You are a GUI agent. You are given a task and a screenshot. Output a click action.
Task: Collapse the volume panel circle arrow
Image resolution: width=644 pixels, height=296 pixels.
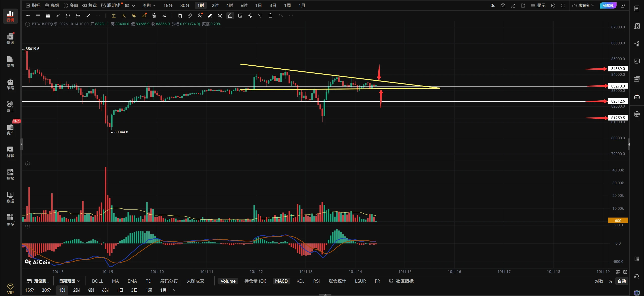pos(28,164)
